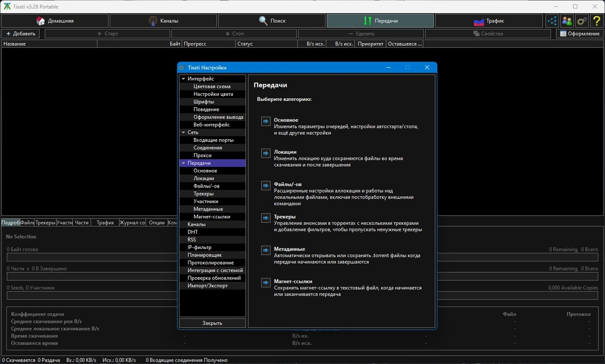The image size is (605, 364).
Task: Open the contacts people icon
Action: pos(567,21)
